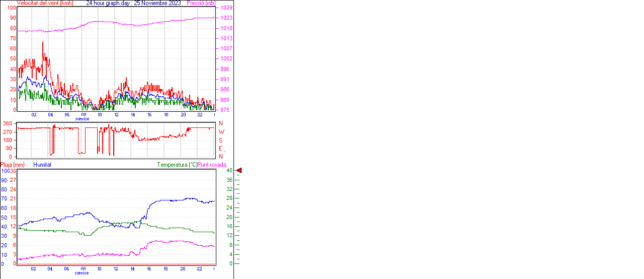The image size is (644, 279).
Task: Select the 'Humitat' legend label
Action: pyautogui.click(x=42, y=165)
